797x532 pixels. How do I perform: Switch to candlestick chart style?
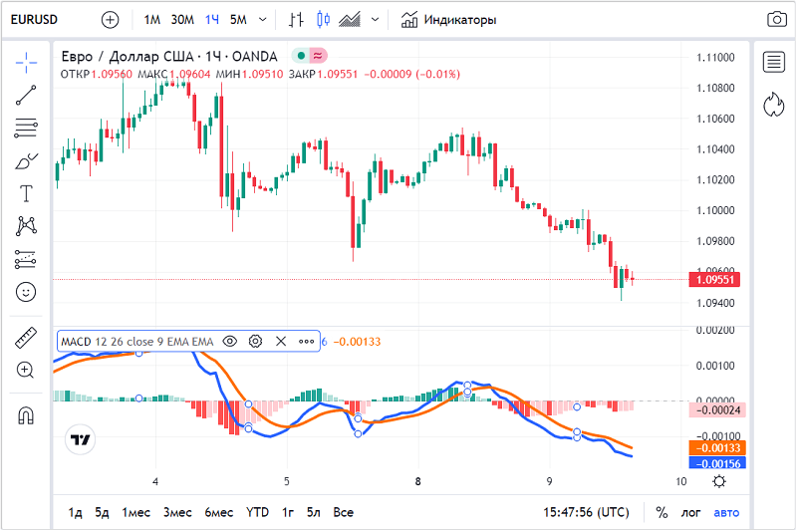click(x=323, y=20)
